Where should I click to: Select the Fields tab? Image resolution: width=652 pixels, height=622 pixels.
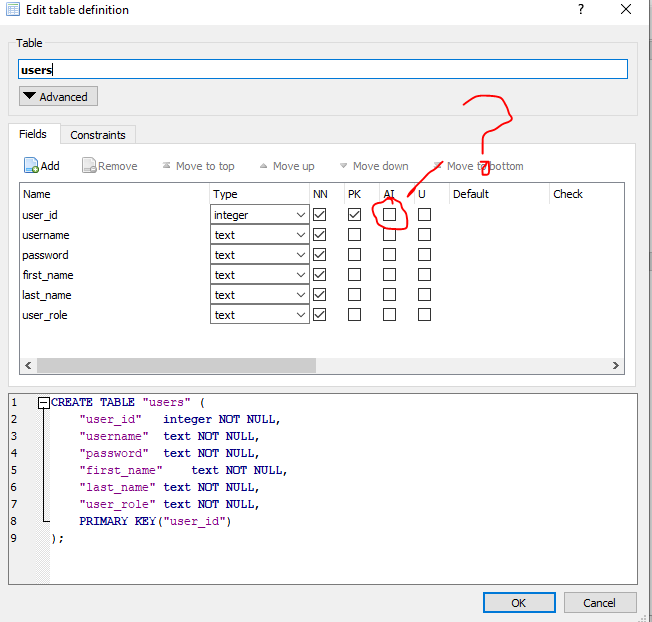pyautogui.click(x=33, y=134)
